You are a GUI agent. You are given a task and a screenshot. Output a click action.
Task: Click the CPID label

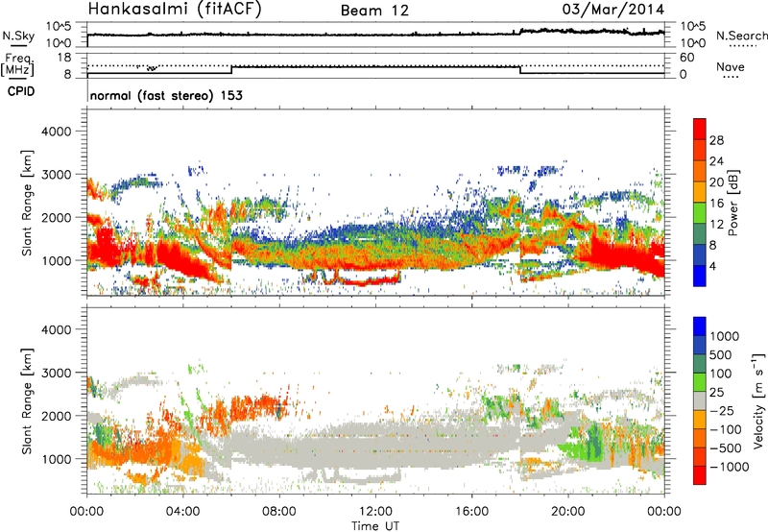click(x=21, y=91)
